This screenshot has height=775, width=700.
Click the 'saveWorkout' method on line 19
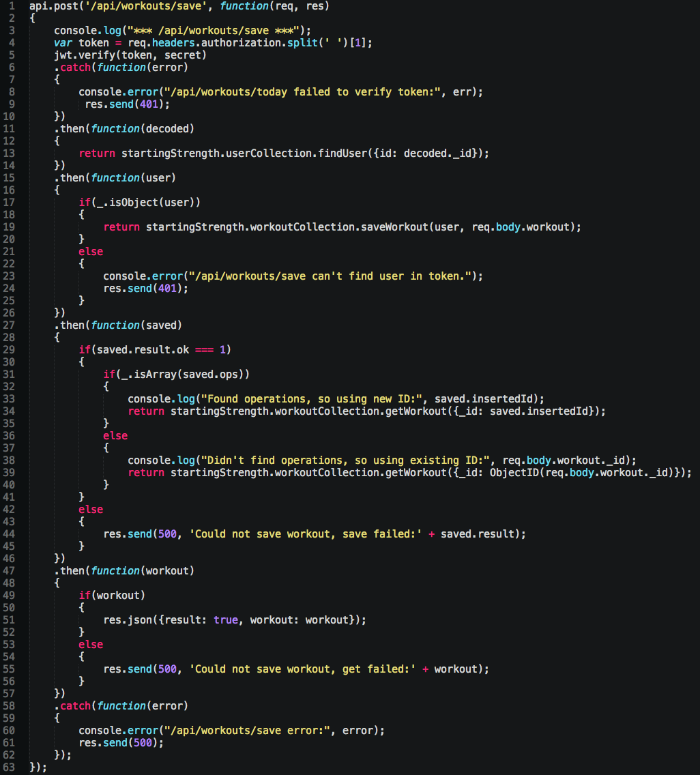(394, 227)
